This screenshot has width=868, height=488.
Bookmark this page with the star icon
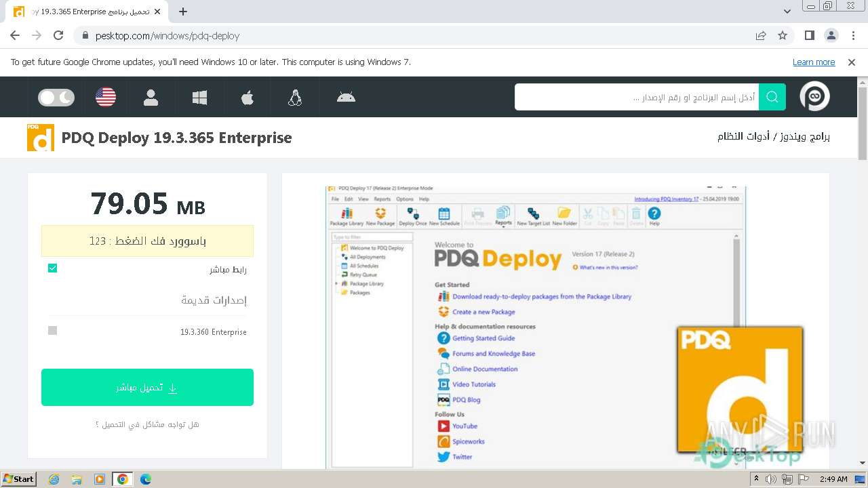click(x=783, y=36)
